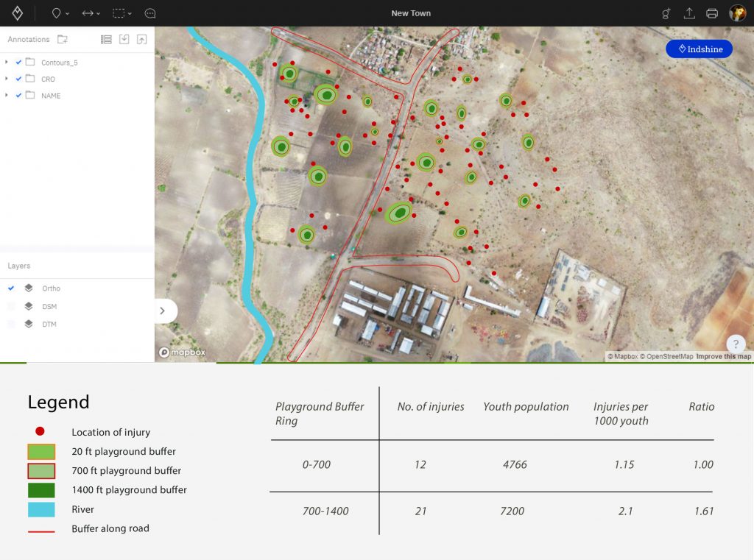This screenshot has height=560, width=754.
Task: Add a new annotation folder
Action: pos(63,39)
